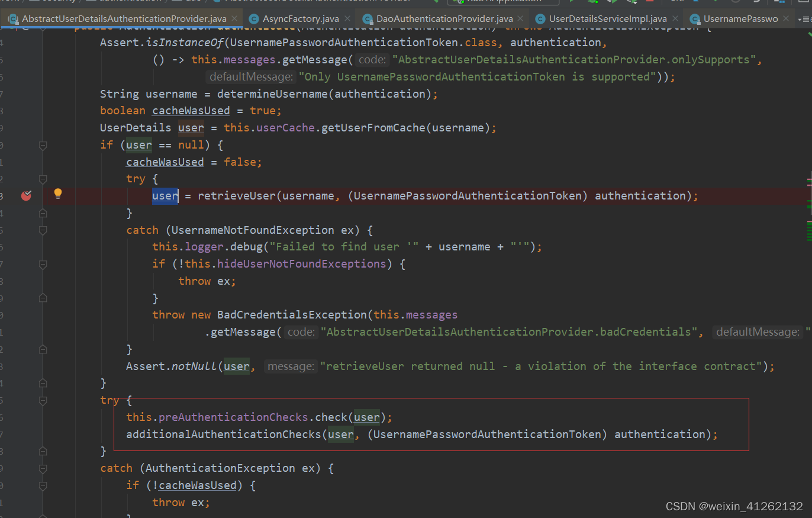Click the class icon on DaoAuthenticationProvider.java tab
Viewport: 812px width, 518px height.
(x=367, y=19)
